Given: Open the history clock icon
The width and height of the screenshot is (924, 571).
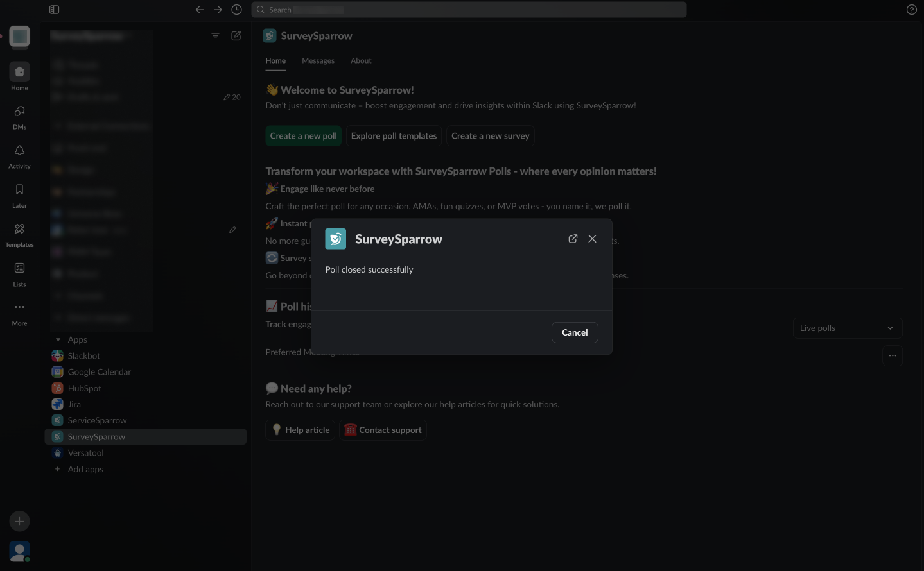Looking at the screenshot, I should tap(236, 10).
